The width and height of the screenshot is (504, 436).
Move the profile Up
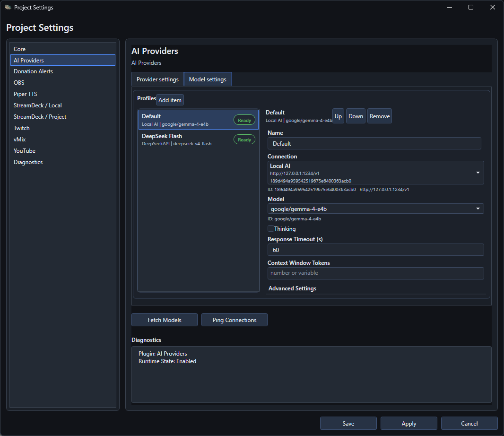(338, 116)
